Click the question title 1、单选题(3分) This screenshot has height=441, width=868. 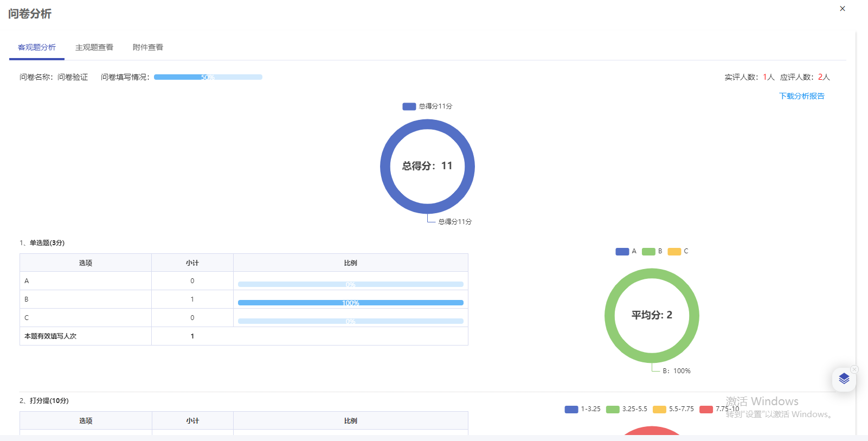(42, 243)
